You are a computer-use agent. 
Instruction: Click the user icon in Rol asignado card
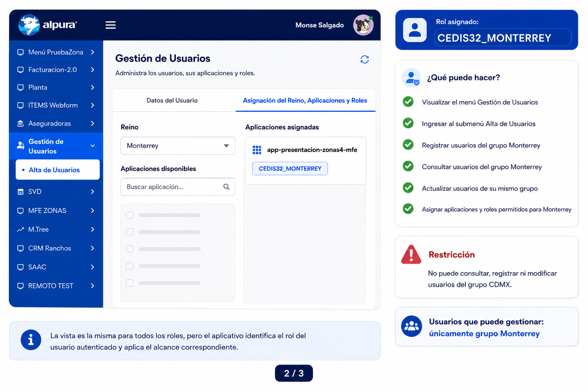(415, 30)
